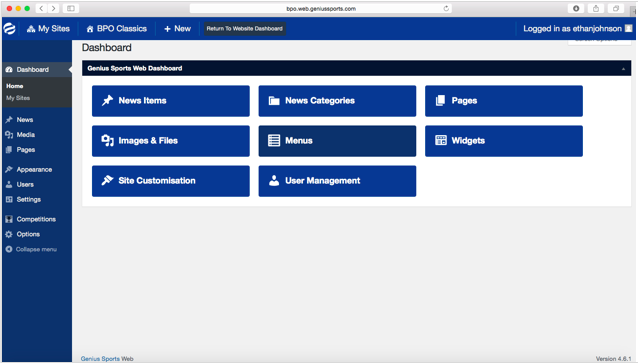
Task: Click the Options gear icon in sidebar
Action: pos(9,234)
